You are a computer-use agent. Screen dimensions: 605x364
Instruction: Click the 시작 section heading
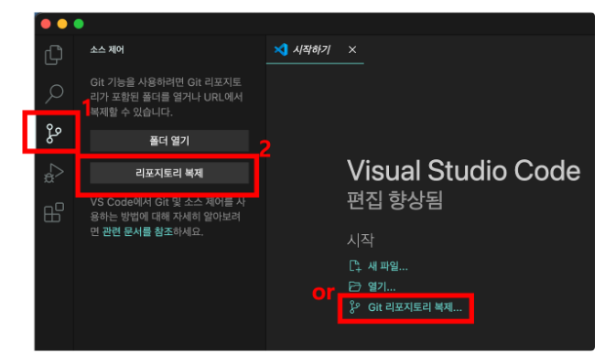coord(361,241)
